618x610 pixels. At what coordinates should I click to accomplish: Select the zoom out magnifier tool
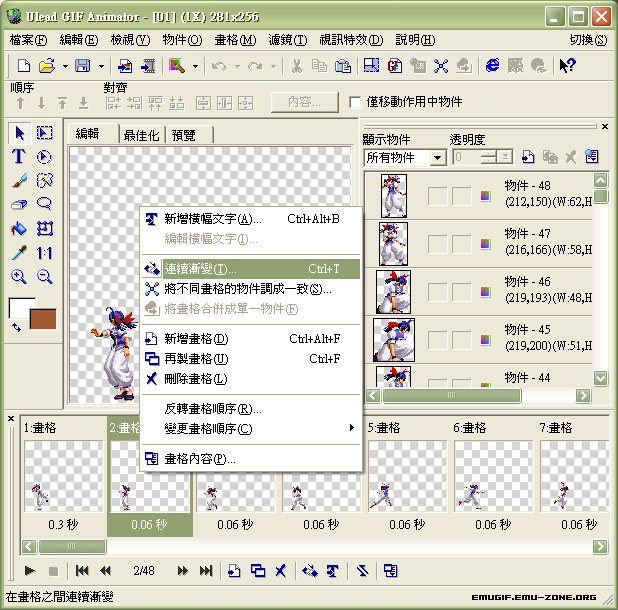coord(45,277)
